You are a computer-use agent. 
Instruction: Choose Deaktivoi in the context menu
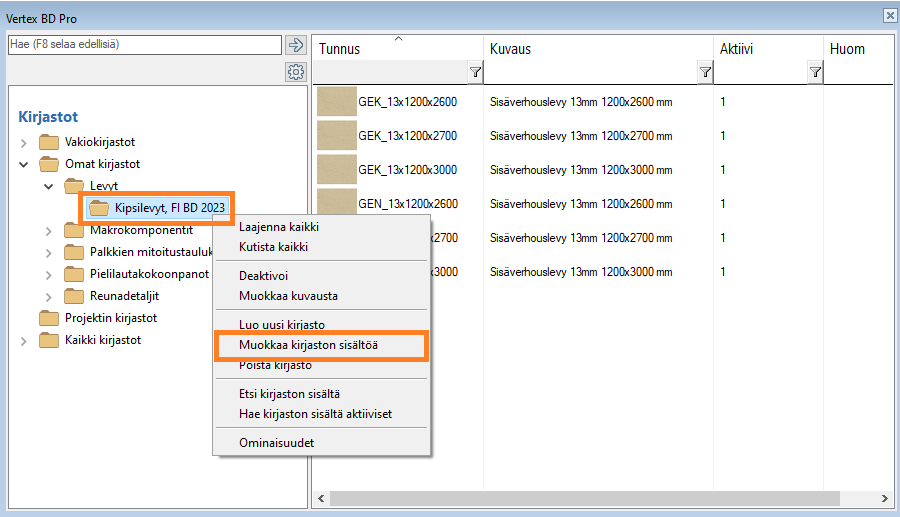pos(263,275)
